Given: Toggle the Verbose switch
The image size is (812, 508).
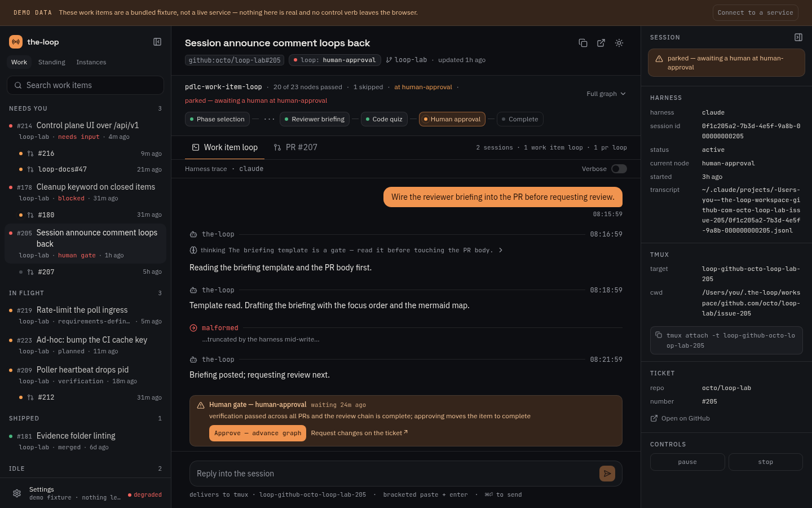Looking at the screenshot, I should 619,169.
